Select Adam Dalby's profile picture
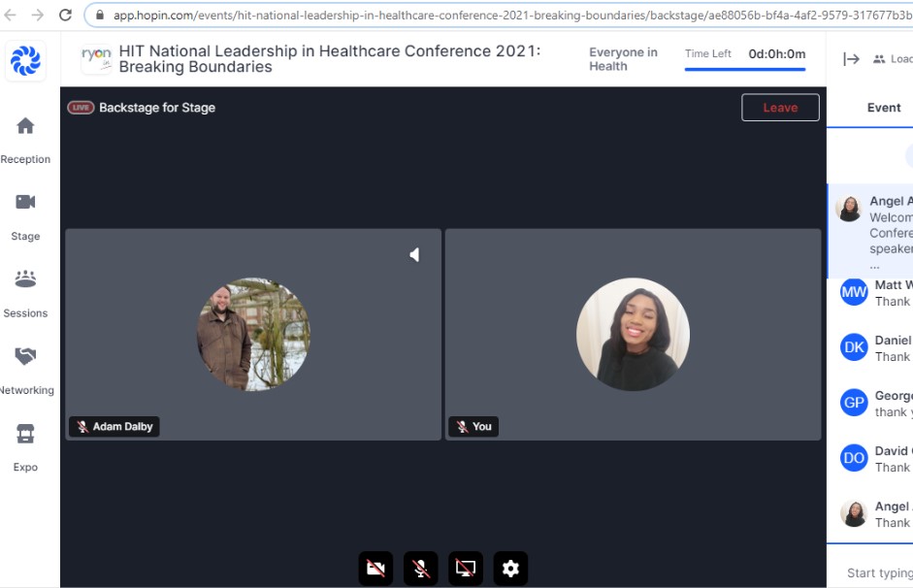The height and width of the screenshot is (588, 913). (253, 334)
